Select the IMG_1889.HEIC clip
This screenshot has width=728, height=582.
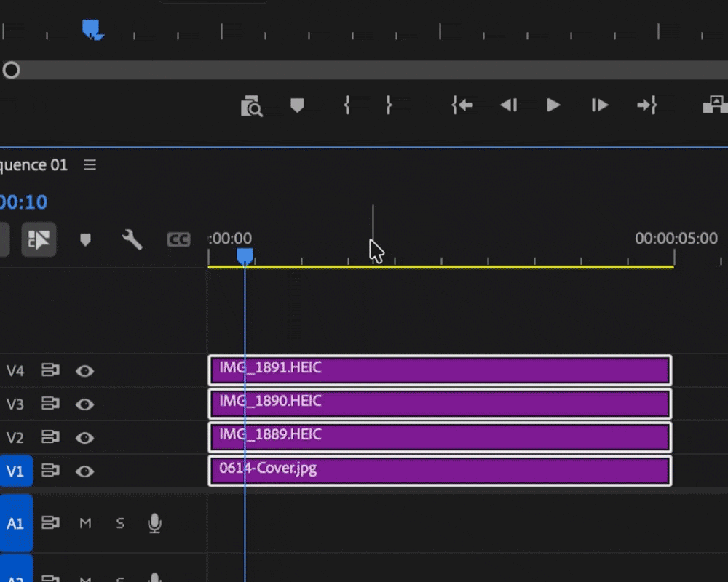440,437
